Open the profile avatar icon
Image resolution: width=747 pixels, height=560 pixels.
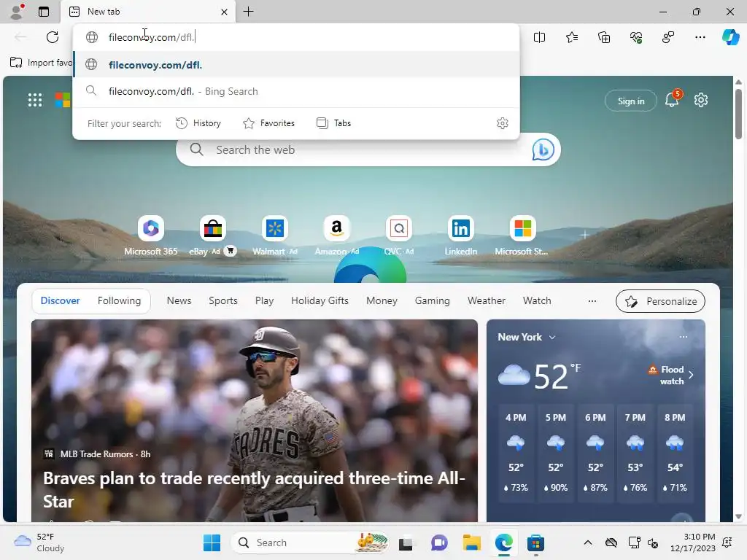pos(17,12)
